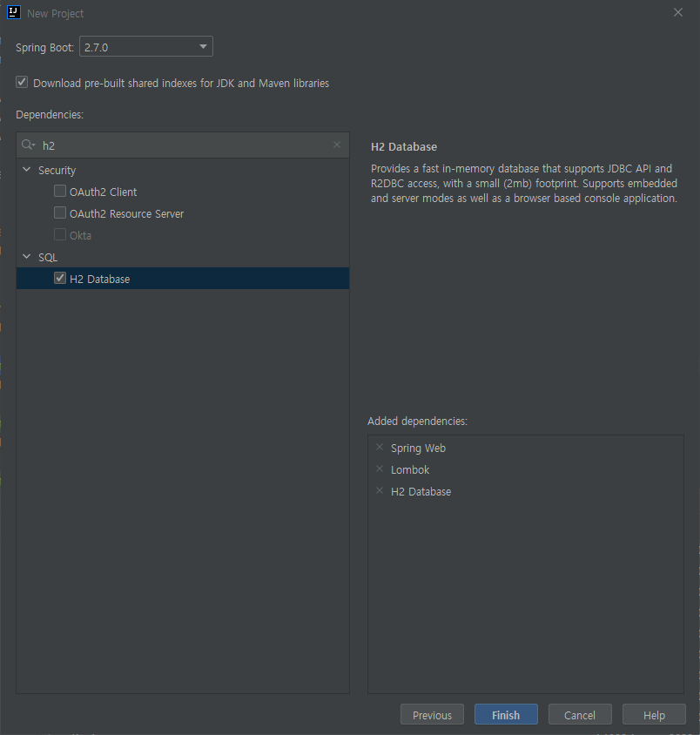Click Lombok text in added dependencies

point(410,469)
